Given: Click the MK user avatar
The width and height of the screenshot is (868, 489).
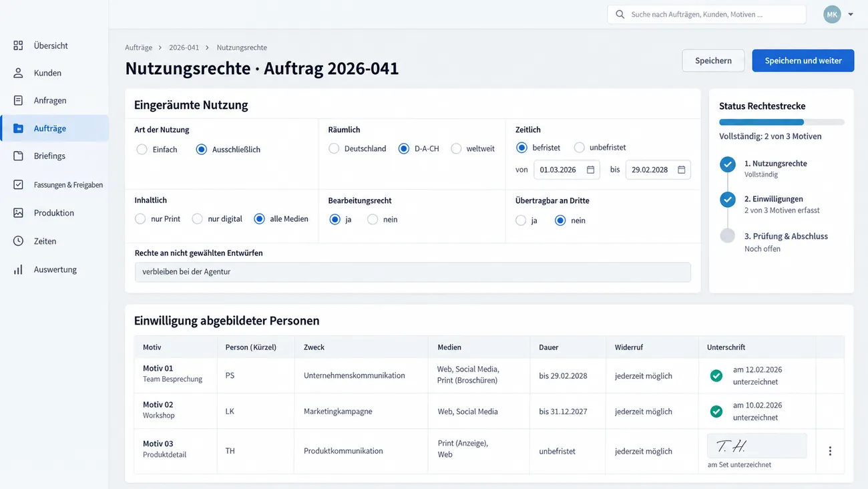Looking at the screenshot, I should point(832,14).
